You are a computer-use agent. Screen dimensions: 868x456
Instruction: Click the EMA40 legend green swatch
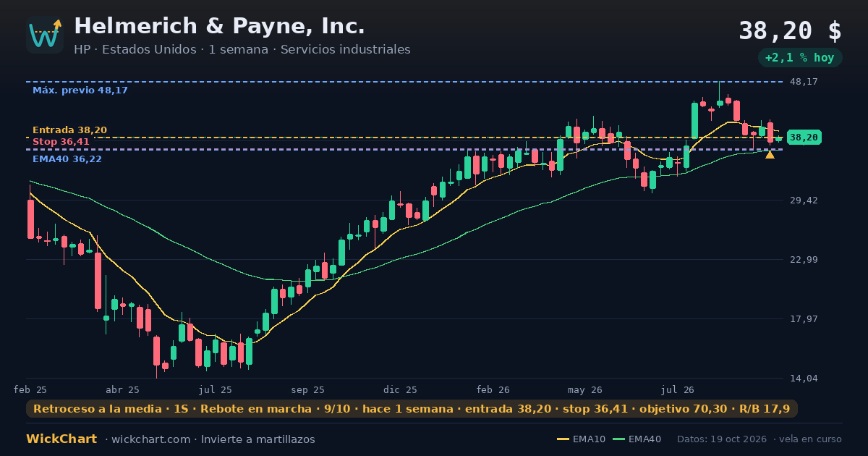tap(619, 439)
